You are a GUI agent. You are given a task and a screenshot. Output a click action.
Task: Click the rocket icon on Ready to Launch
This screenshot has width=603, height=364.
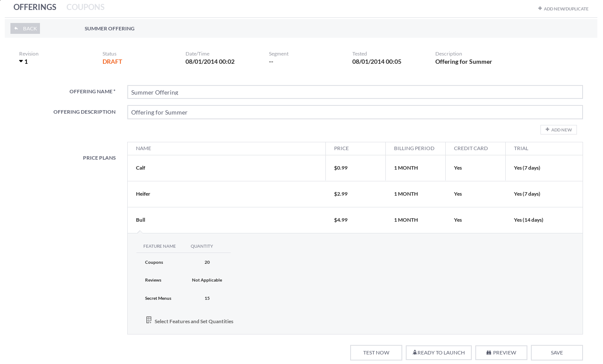414,353
